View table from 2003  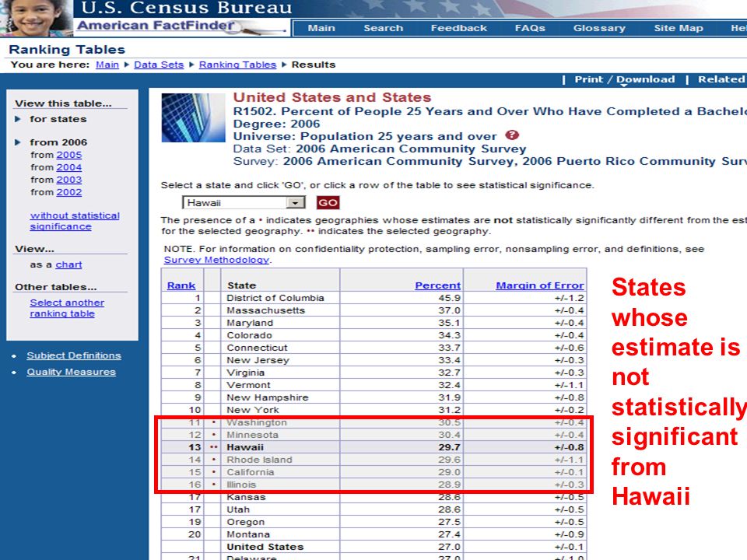(x=69, y=180)
